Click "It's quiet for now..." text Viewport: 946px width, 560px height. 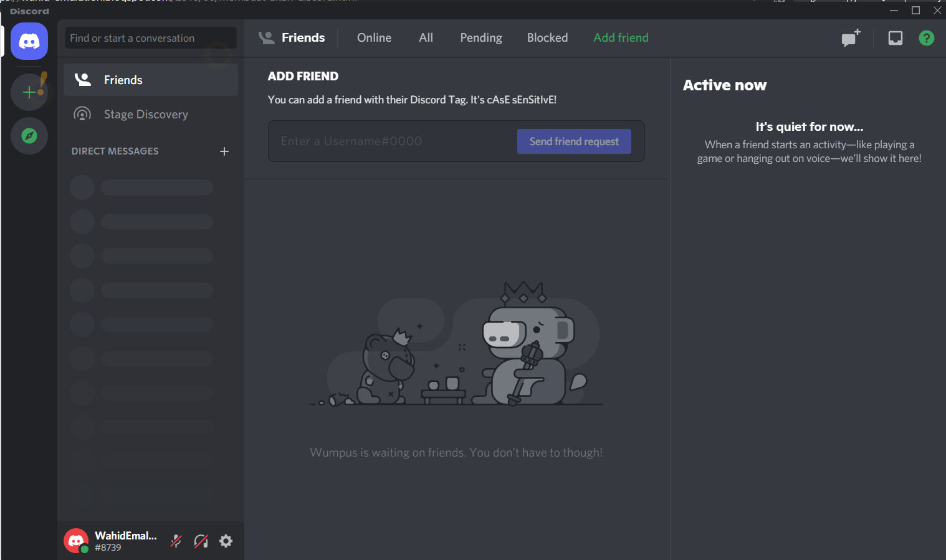[809, 126]
